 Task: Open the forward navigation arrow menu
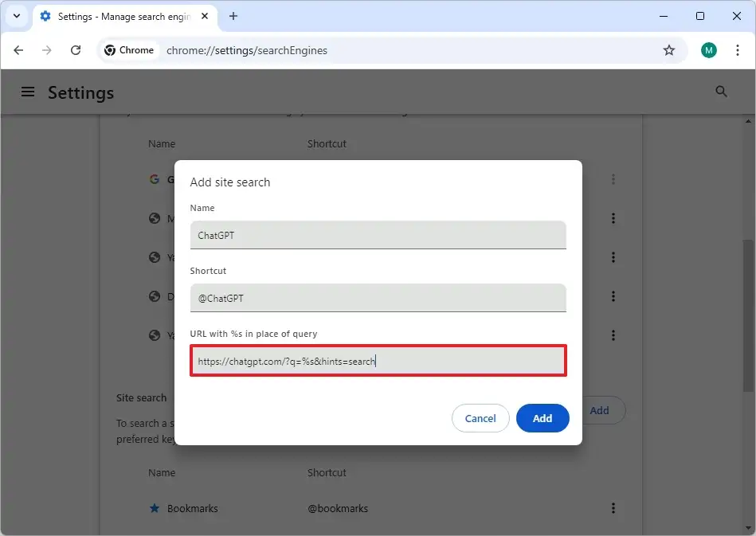pos(47,49)
